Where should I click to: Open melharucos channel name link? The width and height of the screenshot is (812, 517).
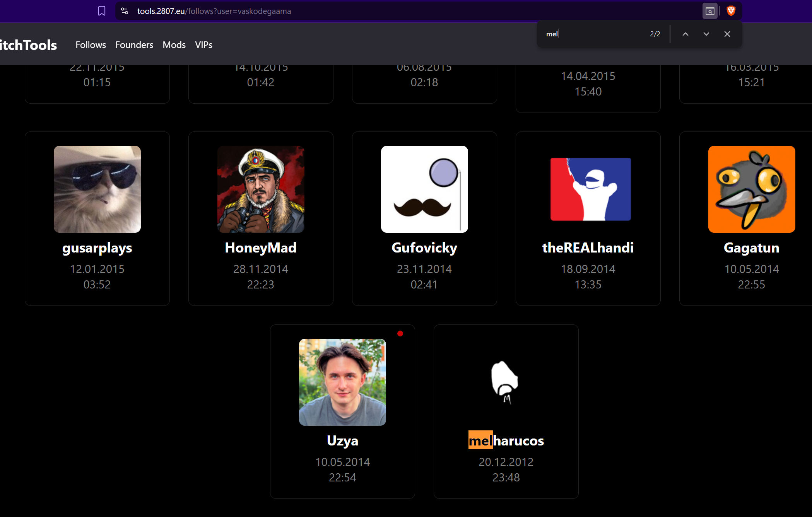pyautogui.click(x=506, y=441)
